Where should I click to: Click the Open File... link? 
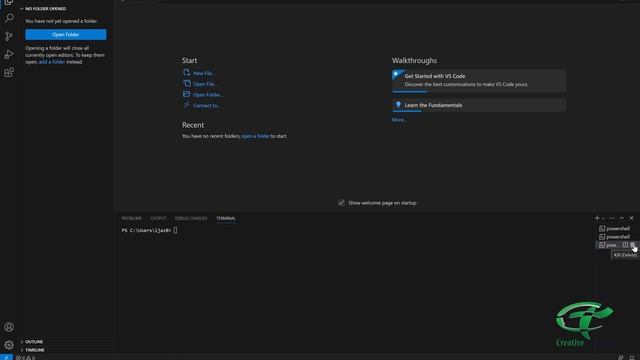click(205, 84)
